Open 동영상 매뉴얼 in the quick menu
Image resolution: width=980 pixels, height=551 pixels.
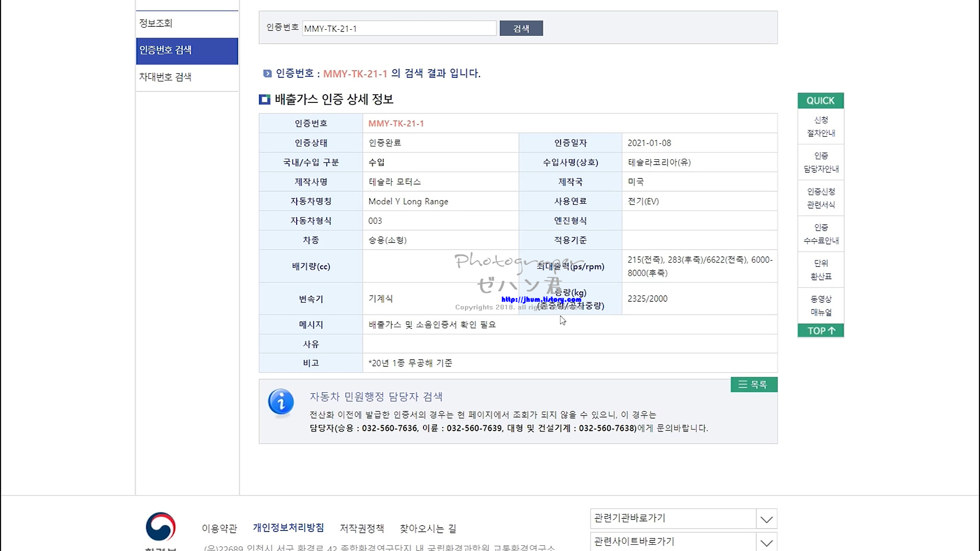coord(821,306)
